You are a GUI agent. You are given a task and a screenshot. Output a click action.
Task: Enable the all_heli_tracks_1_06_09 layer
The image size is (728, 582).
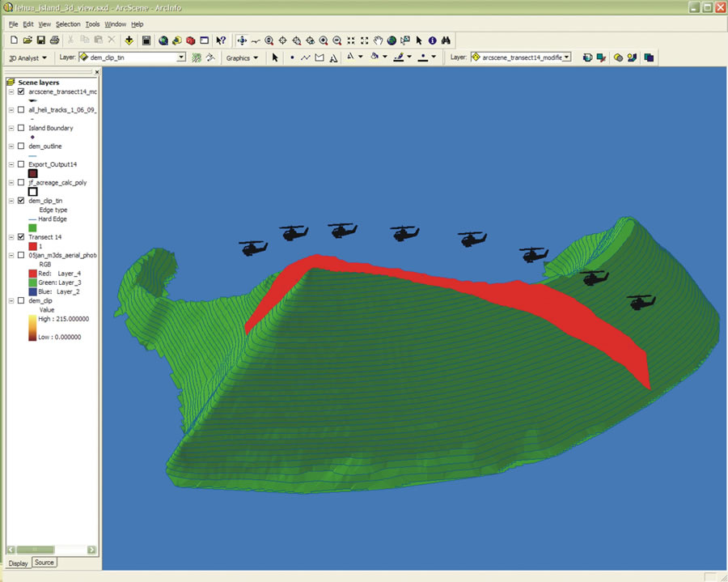[x=21, y=109]
